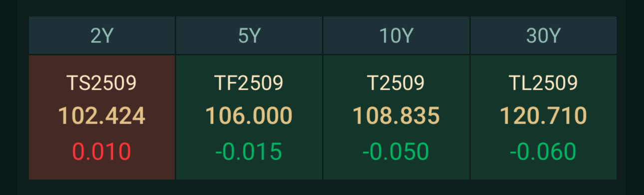
Task: Select the 2Y column header
Action: coord(102,35)
